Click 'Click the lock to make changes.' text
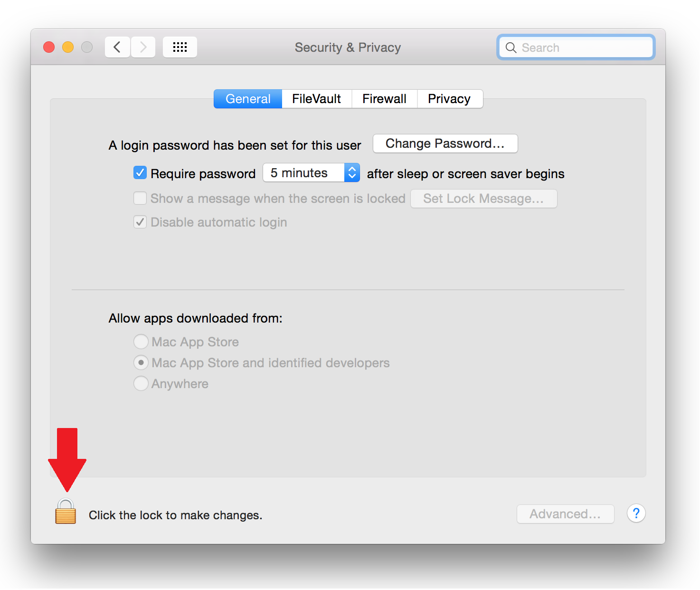 (175, 515)
